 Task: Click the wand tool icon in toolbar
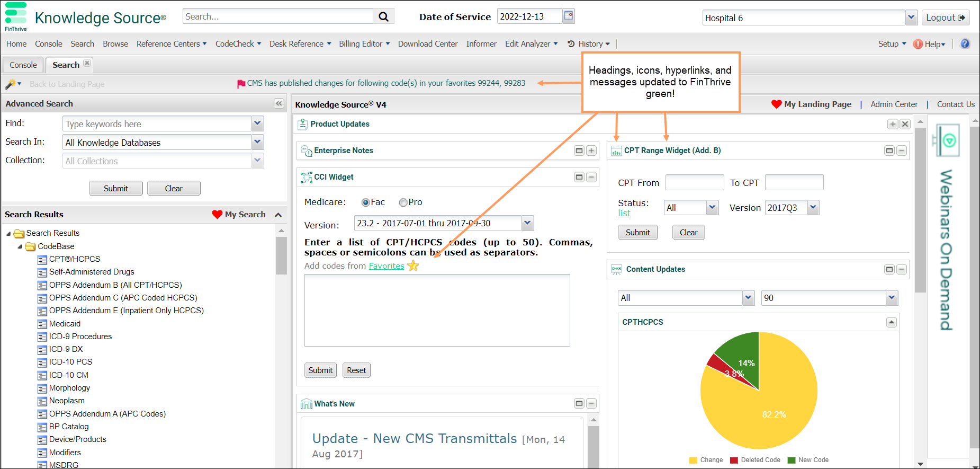pos(10,84)
